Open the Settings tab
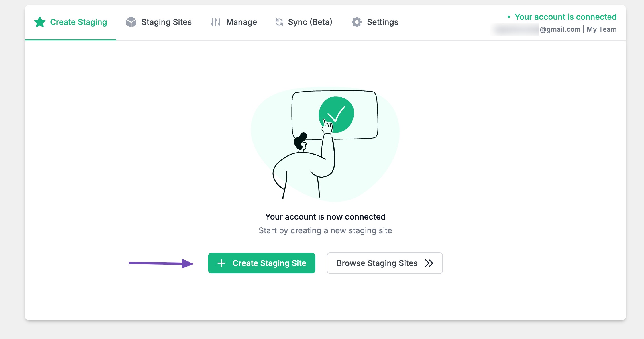The height and width of the screenshot is (339, 644). (x=382, y=22)
